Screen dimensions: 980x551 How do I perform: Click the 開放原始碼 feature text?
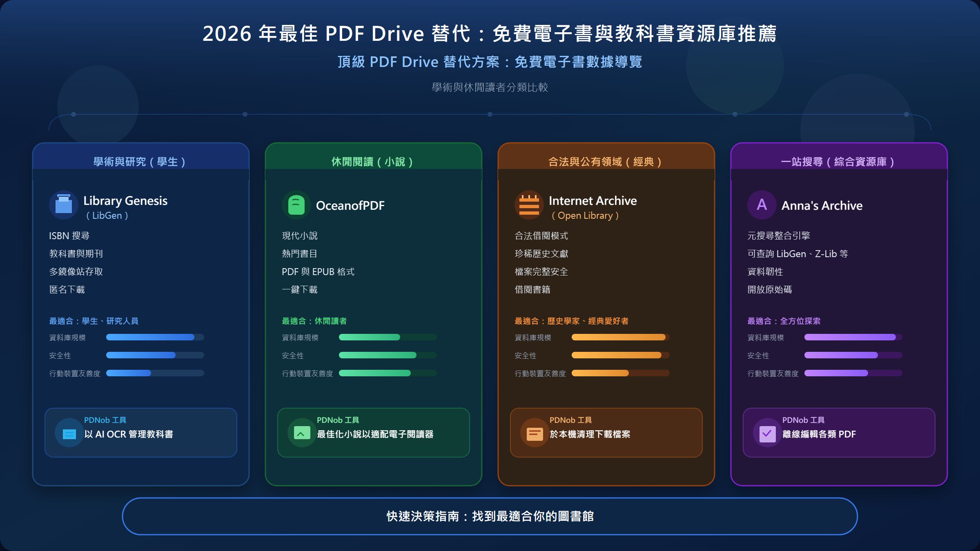(770, 290)
